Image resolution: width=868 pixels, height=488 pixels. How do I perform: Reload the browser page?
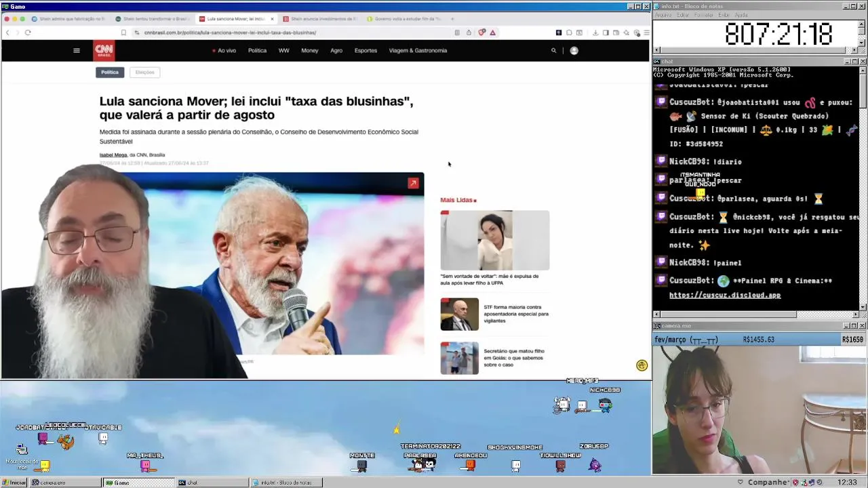[28, 33]
